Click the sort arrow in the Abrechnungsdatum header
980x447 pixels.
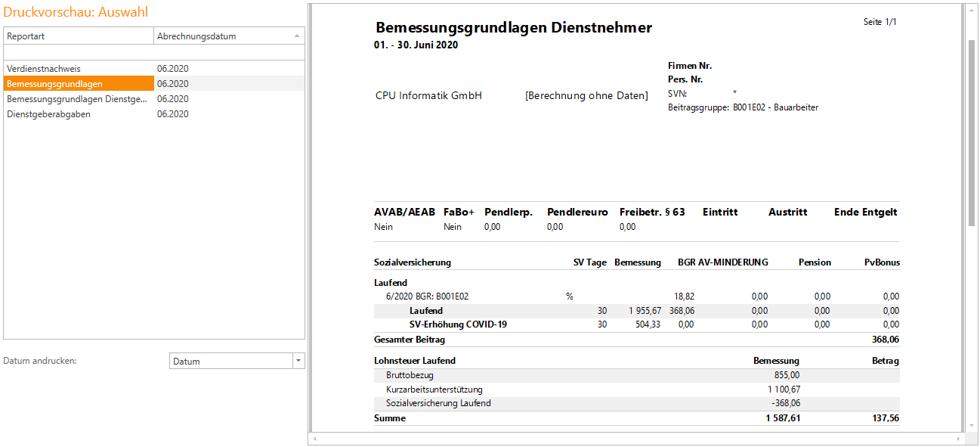pyautogui.click(x=298, y=36)
